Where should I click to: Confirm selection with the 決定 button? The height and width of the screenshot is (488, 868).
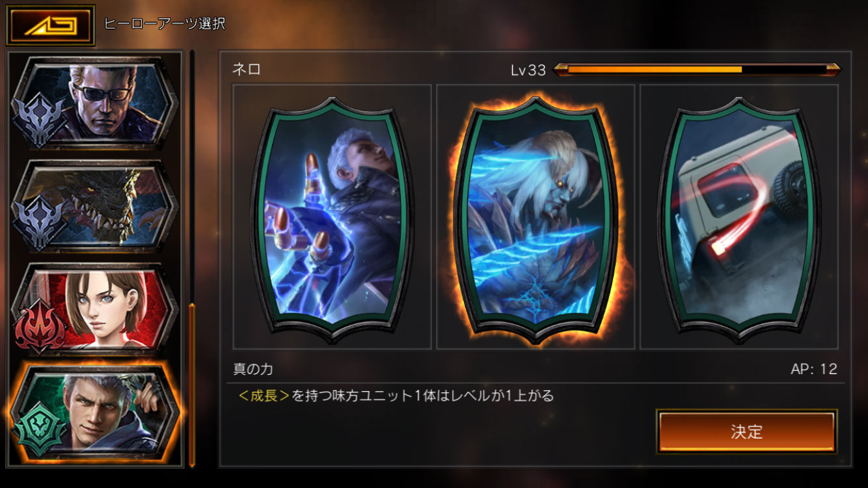pos(746,431)
